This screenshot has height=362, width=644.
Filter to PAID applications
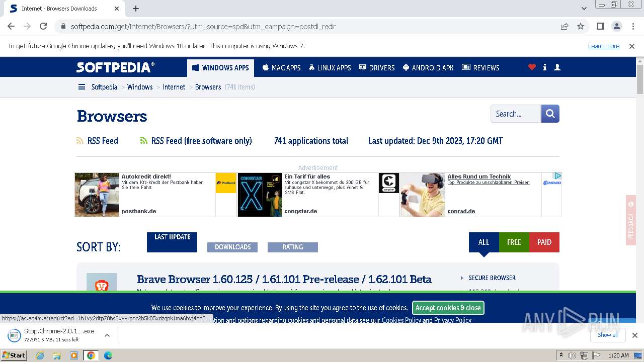pos(544,242)
